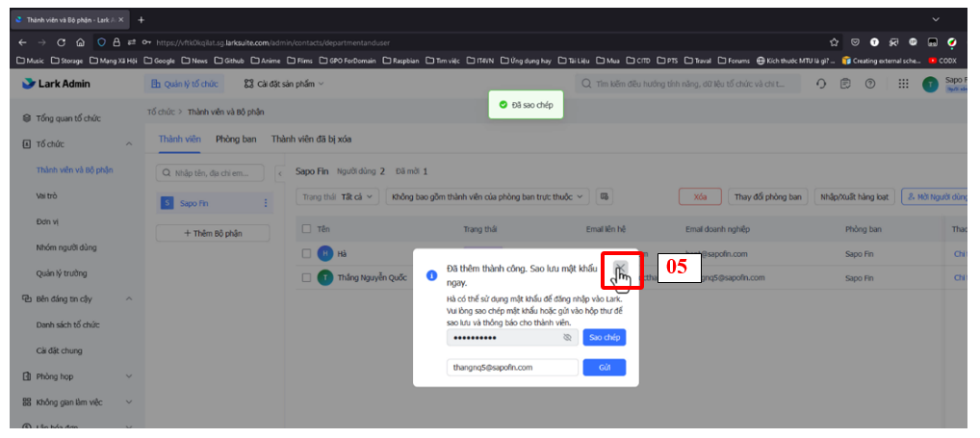
Task: Go back using browser back arrow
Action: tap(22, 42)
